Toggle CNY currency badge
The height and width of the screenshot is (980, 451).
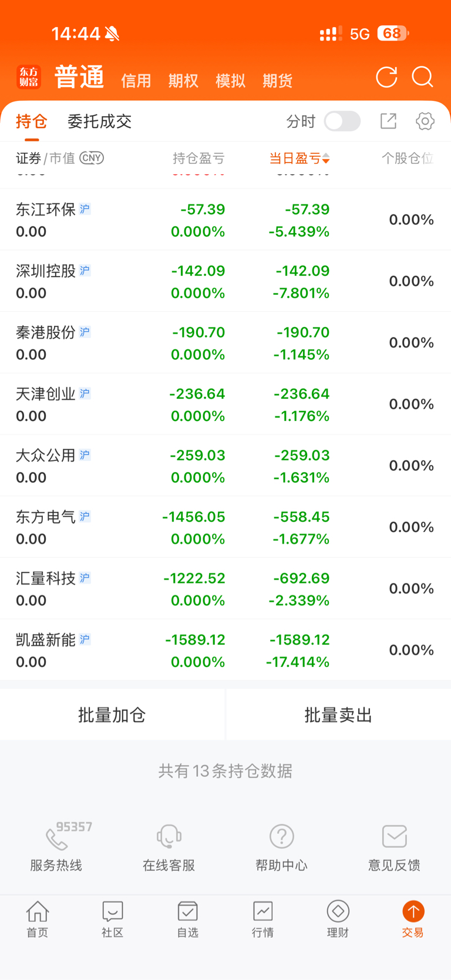click(92, 157)
